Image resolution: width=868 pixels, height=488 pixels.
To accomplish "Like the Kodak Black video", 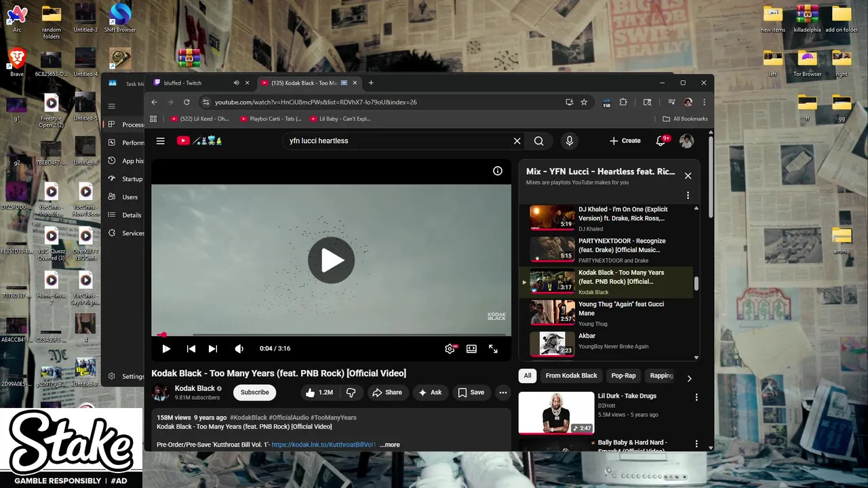I will (x=319, y=392).
